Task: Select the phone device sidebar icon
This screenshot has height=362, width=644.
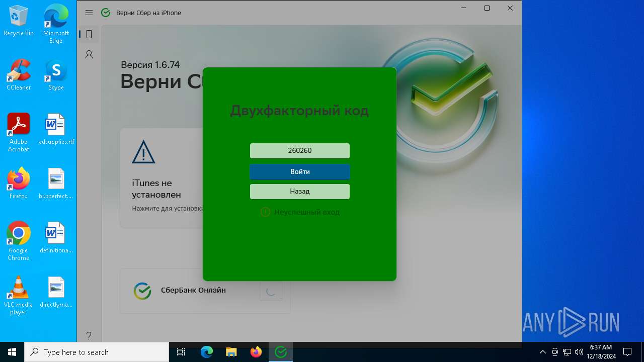Action: [x=89, y=34]
